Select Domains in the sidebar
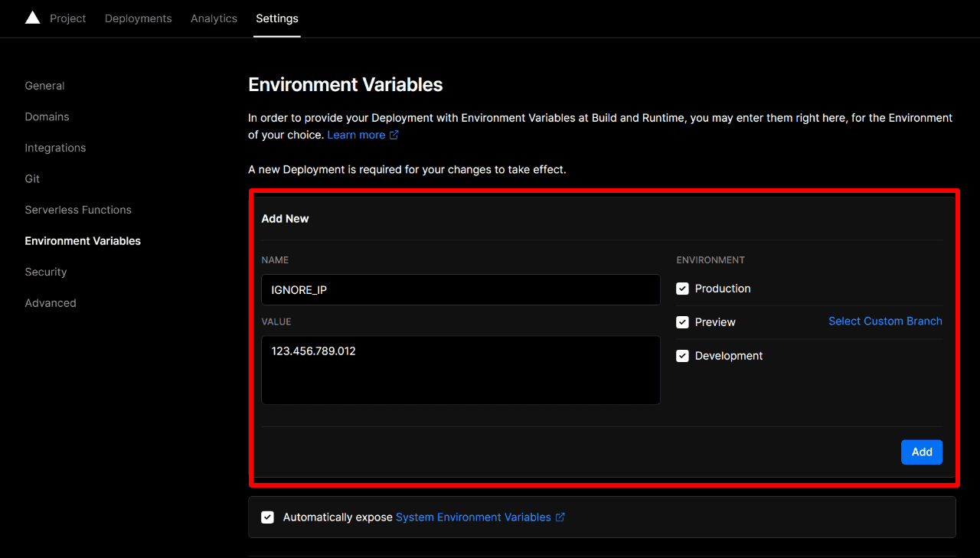The width and height of the screenshot is (980, 558). (x=47, y=117)
